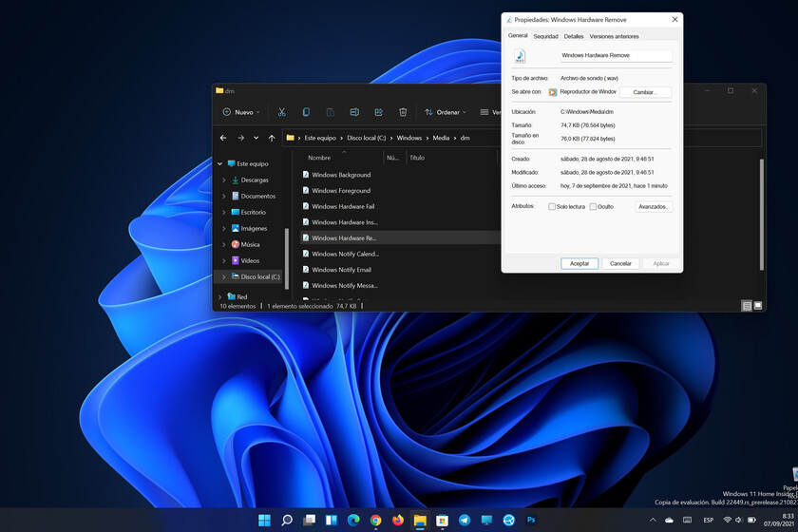Open Task View on taskbar
This screenshot has width=798, height=532.
pos(309,520)
